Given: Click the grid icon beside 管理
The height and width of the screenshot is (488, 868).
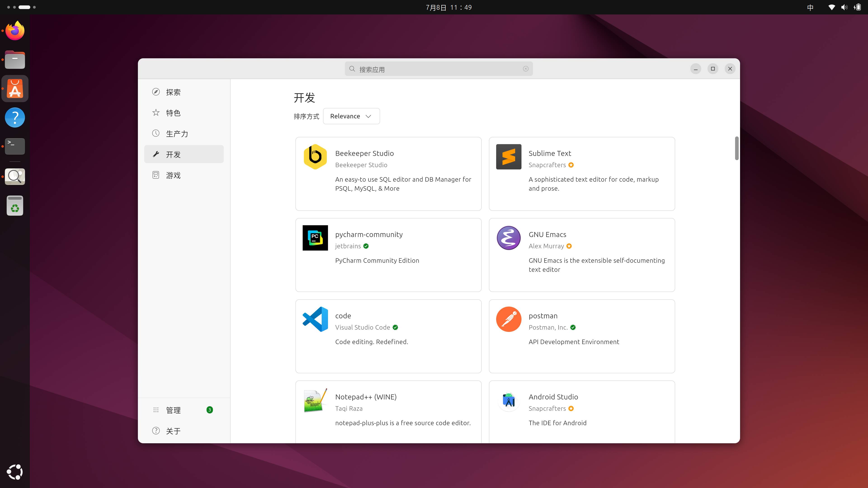Looking at the screenshot, I should (156, 410).
